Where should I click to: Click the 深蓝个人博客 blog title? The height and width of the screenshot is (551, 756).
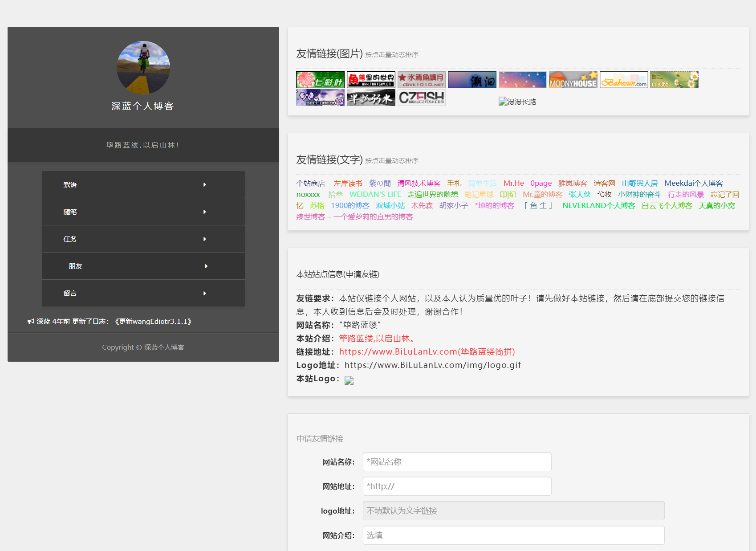tap(142, 106)
